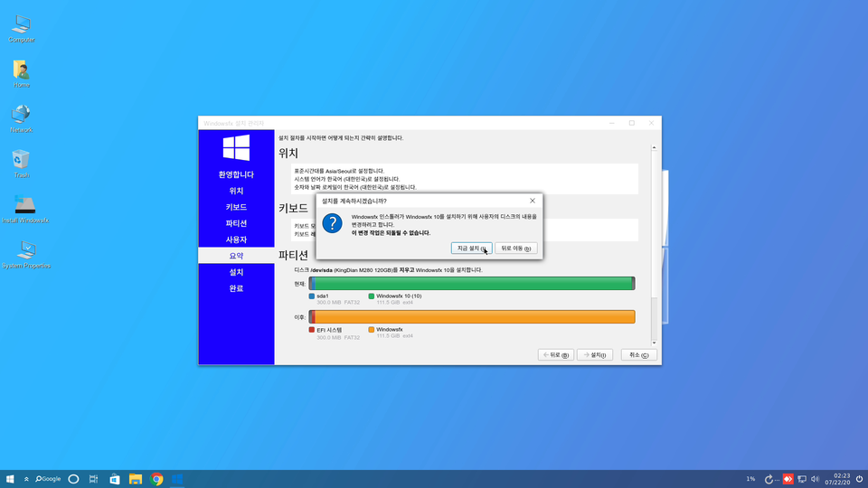The height and width of the screenshot is (488, 868).
Task: Click the power button in the tray
Action: pos(859,479)
